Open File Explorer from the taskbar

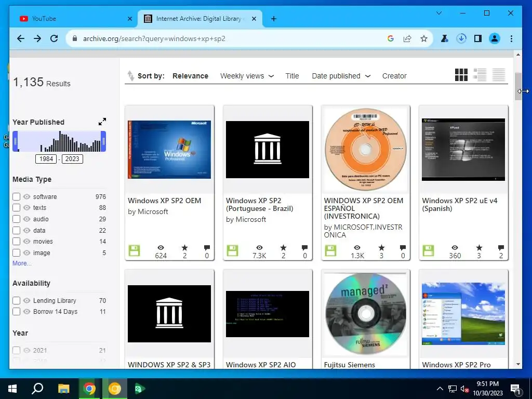point(63,389)
